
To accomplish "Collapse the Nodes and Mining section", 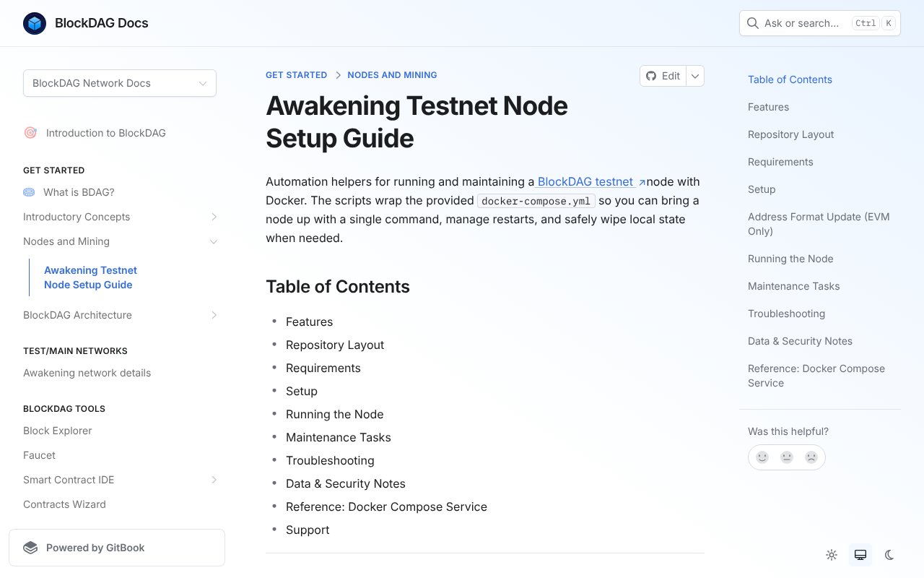I will click(x=214, y=241).
